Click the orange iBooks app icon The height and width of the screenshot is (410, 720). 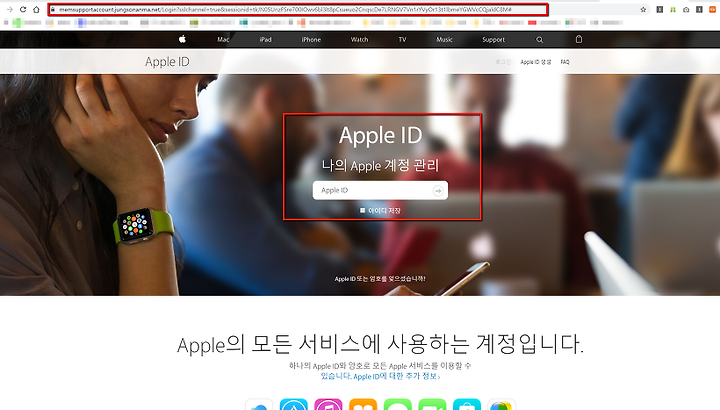[363, 405]
